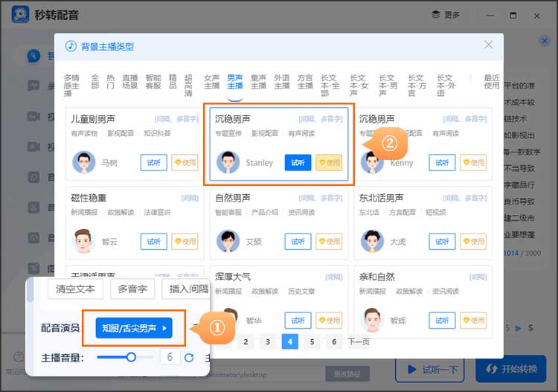The image size is (558, 392).
Task: Click Stanley's avatar thumbnail
Action: pos(228,162)
